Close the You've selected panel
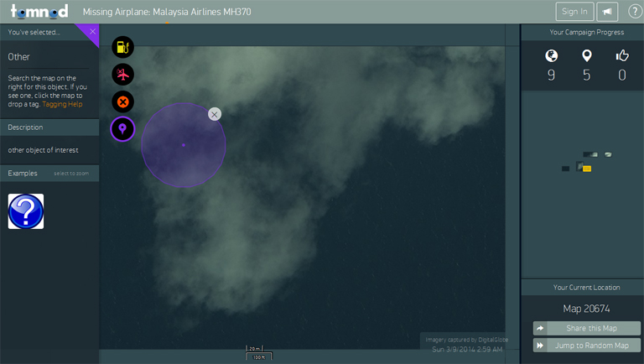644x364 pixels. click(x=92, y=31)
